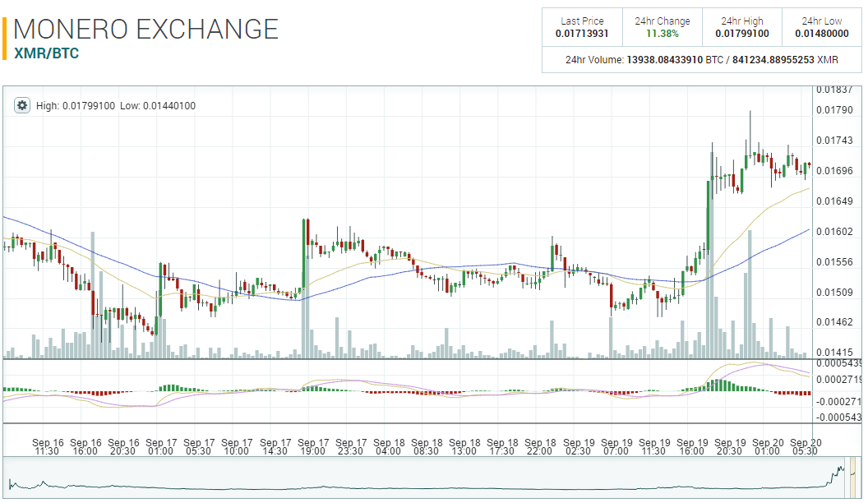The width and height of the screenshot is (868, 503).
Task: Click the 24hr Change percentage box
Action: pyautogui.click(x=662, y=27)
